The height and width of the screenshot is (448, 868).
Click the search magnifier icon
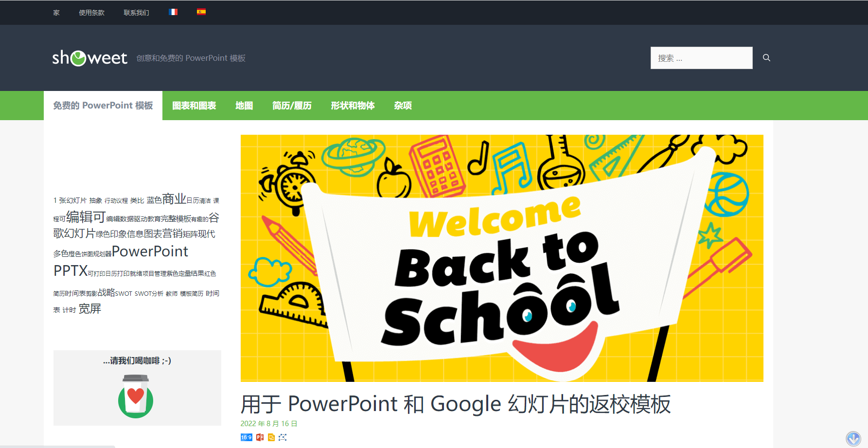point(766,58)
